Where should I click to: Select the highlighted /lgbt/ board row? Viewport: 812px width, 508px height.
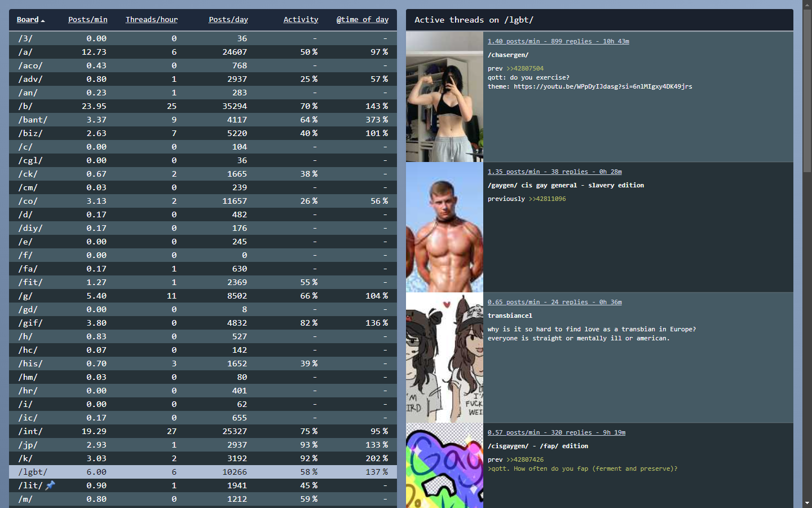click(x=203, y=472)
